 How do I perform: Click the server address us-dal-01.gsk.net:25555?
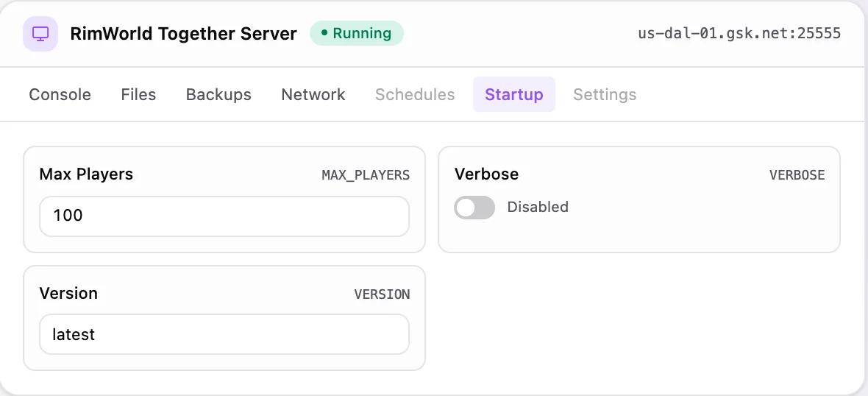pos(739,34)
